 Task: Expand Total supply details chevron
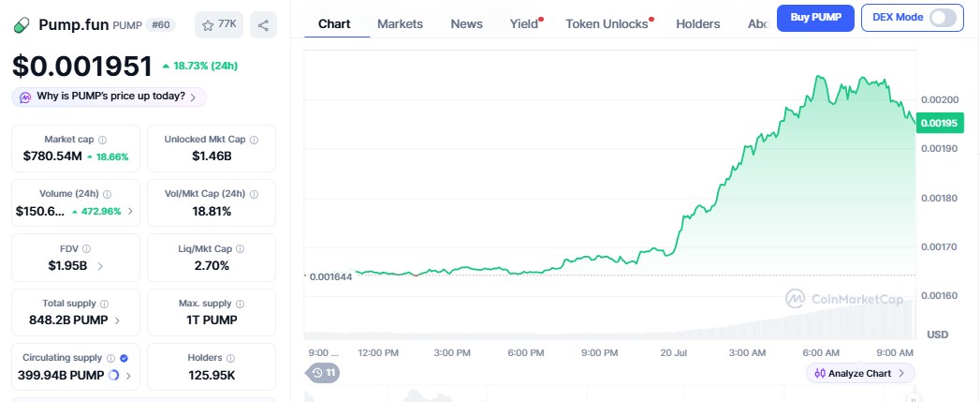tap(118, 320)
